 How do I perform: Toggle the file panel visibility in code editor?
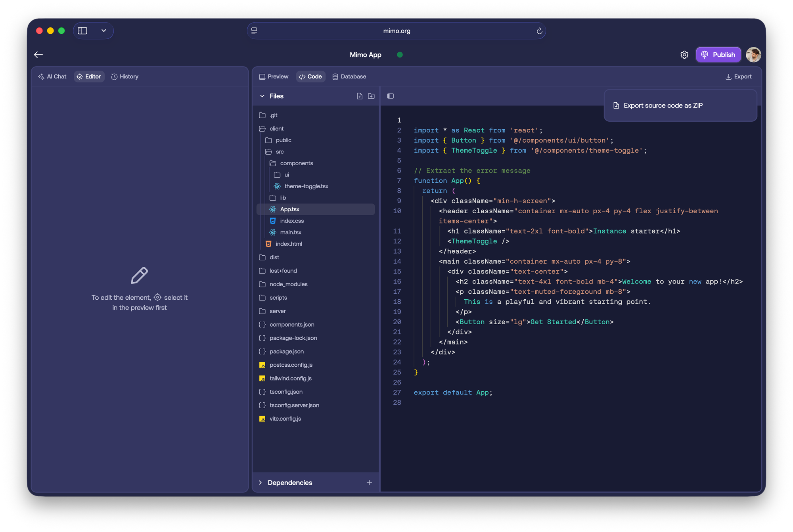391,96
